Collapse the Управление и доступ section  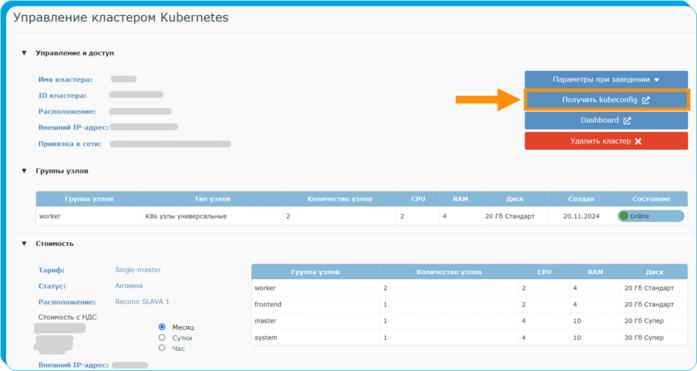[24, 53]
